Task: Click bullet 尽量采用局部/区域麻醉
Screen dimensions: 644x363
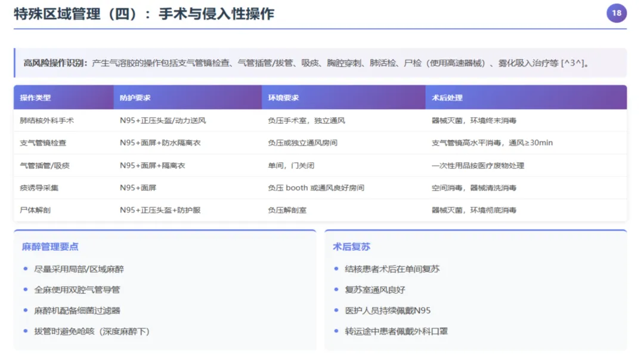Action: tap(79, 269)
